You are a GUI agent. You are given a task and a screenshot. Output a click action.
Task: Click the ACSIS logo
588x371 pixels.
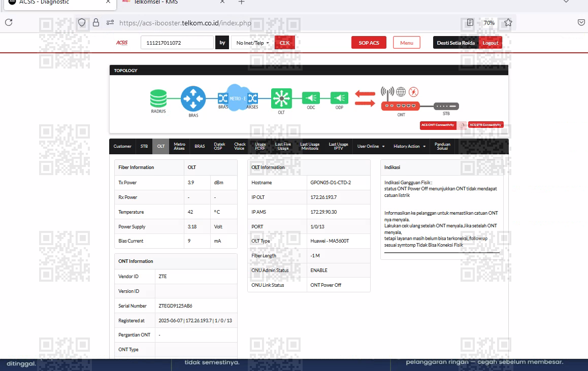121,42
